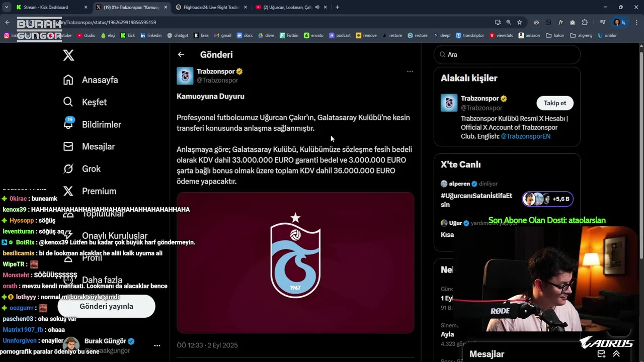
Task: Switch to the Flightradar24 tab
Action: pyautogui.click(x=211, y=7)
